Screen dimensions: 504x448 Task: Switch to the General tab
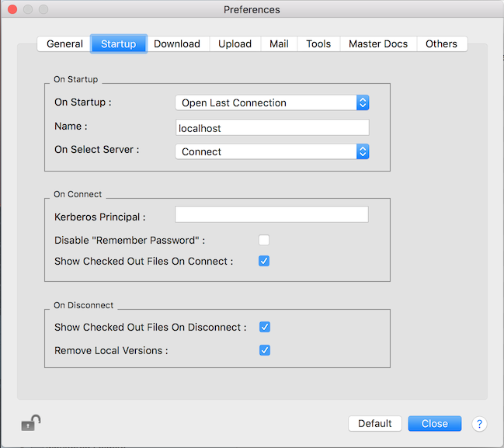(x=64, y=43)
